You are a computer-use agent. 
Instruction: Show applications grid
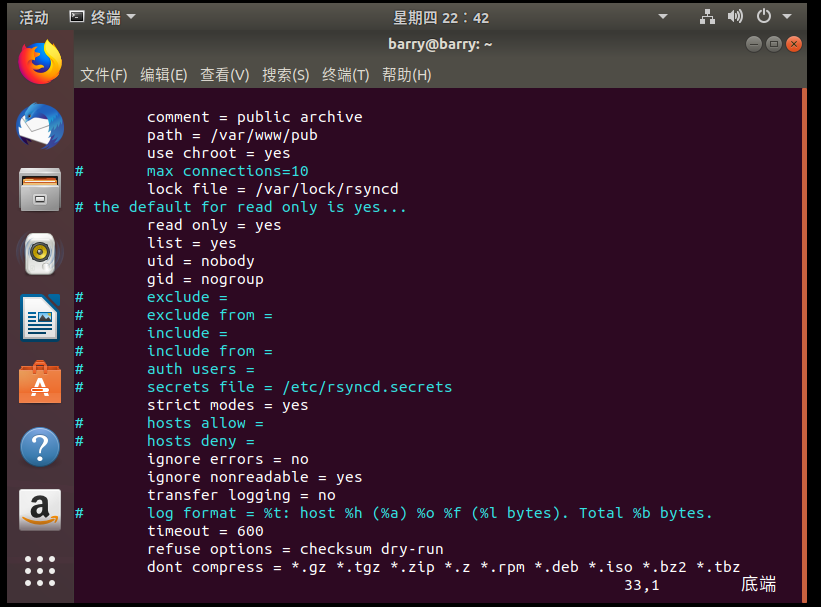40,571
